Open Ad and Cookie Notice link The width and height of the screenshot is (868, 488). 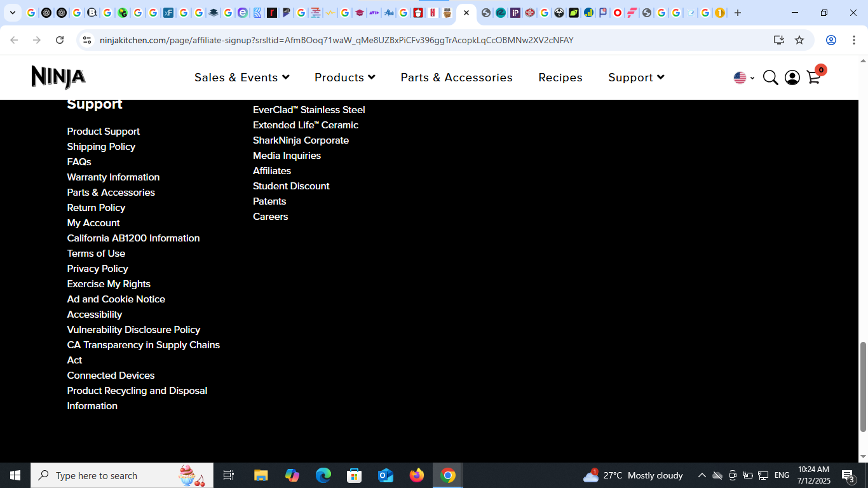116,299
